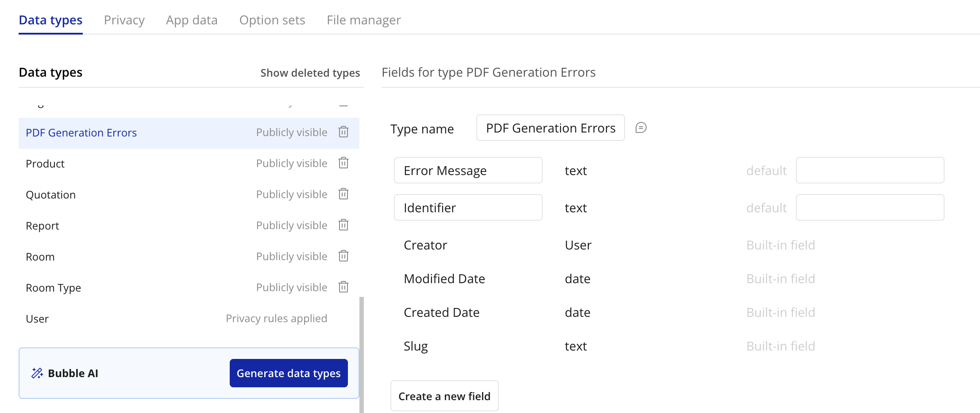The height and width of the screenshot is (413, 980).
Task: Click the data types list scrollbar
Action: coord(362,355)
